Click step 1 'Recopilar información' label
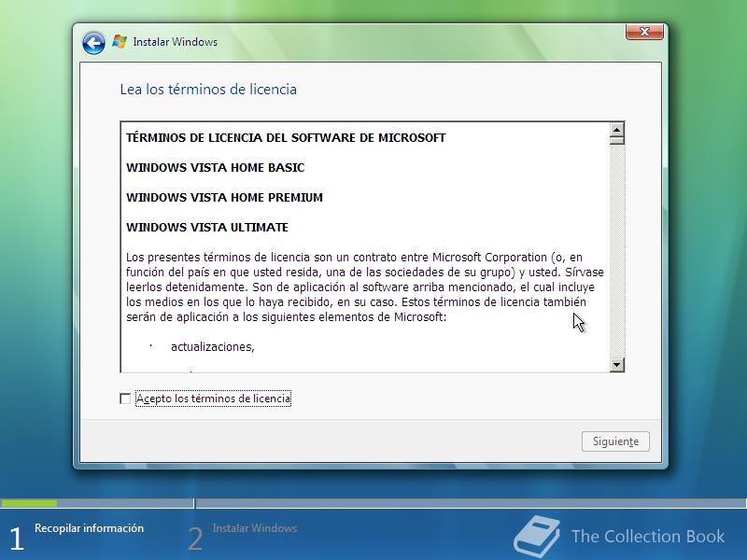The width and height of the screenshot is (747, 560). coord(89,528)
